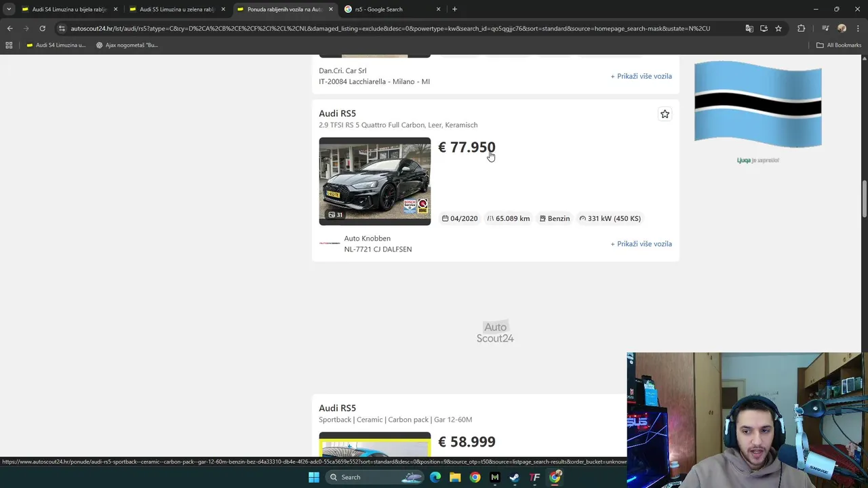Bookmark this page with the star

[778, 28]
